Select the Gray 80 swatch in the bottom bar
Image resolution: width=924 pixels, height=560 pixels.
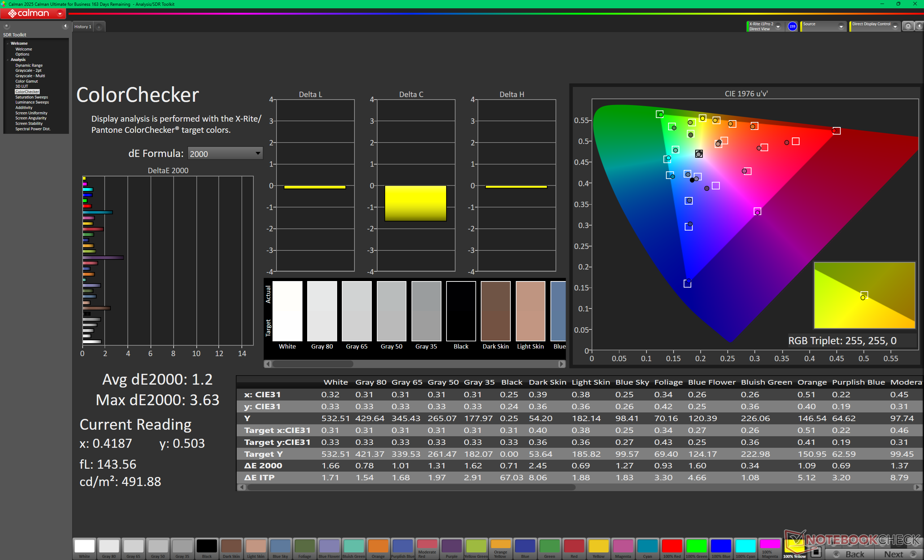pos(109,549)
